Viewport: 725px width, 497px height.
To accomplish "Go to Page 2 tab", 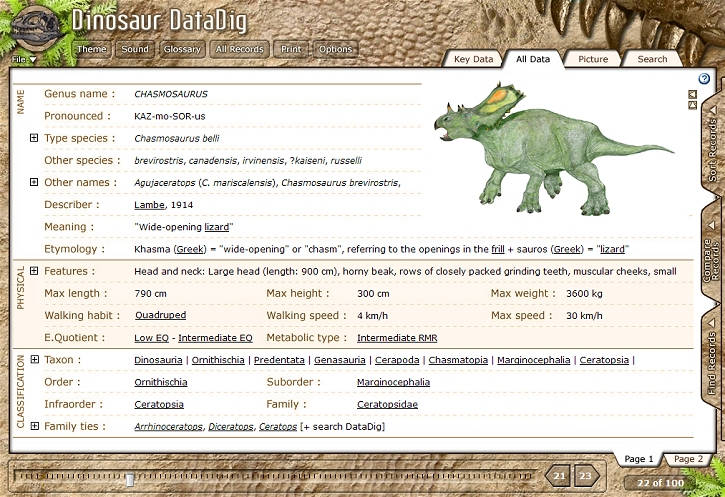I will pos(688,459).
